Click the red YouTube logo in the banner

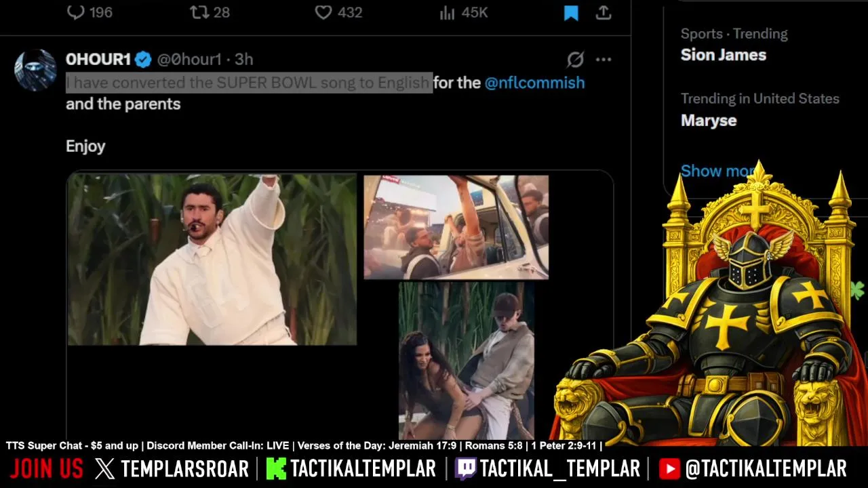coord(669,468)
